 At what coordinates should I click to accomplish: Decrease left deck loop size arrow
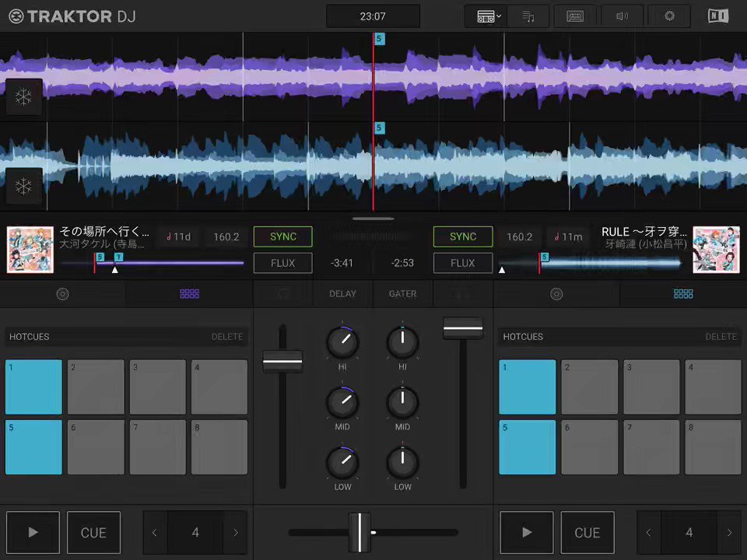[155, 532]
